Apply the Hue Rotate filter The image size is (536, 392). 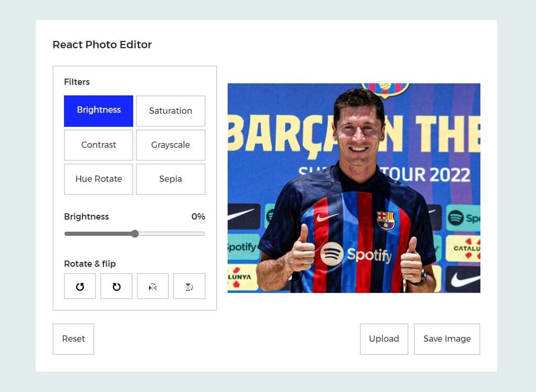pyautogui.click(x=98, y=179)
